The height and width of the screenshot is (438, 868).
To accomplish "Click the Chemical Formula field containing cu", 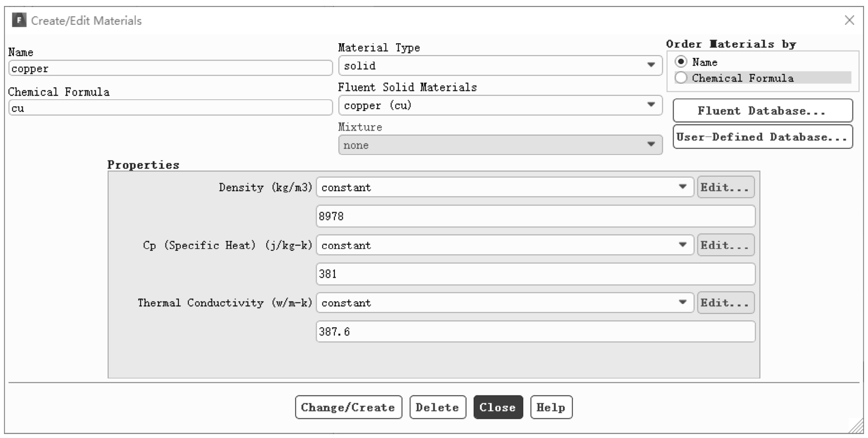I will click(170, 108).
